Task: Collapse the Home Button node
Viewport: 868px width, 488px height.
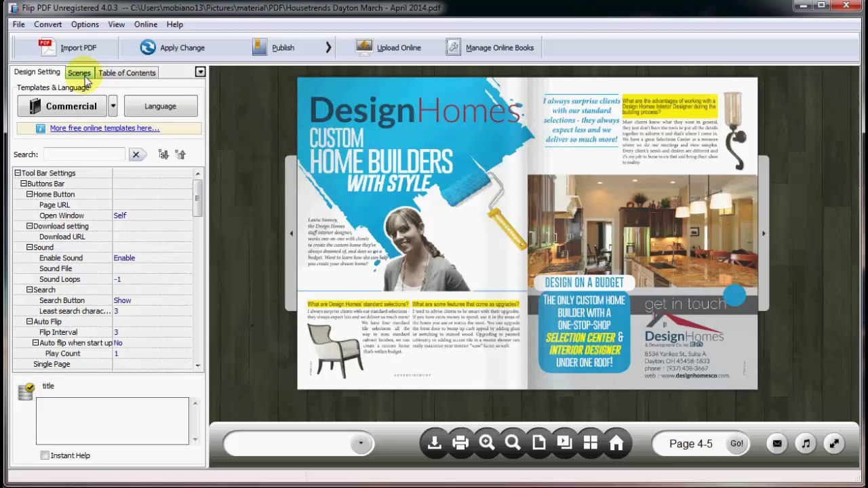Action: pyautogui.click(x=30, y=195)
